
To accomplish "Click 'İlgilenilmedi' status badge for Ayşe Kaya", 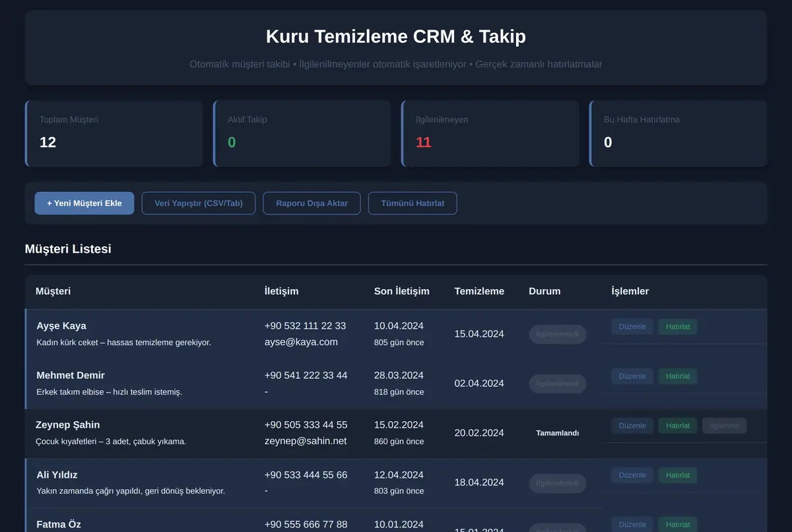I will click(558, 334).
